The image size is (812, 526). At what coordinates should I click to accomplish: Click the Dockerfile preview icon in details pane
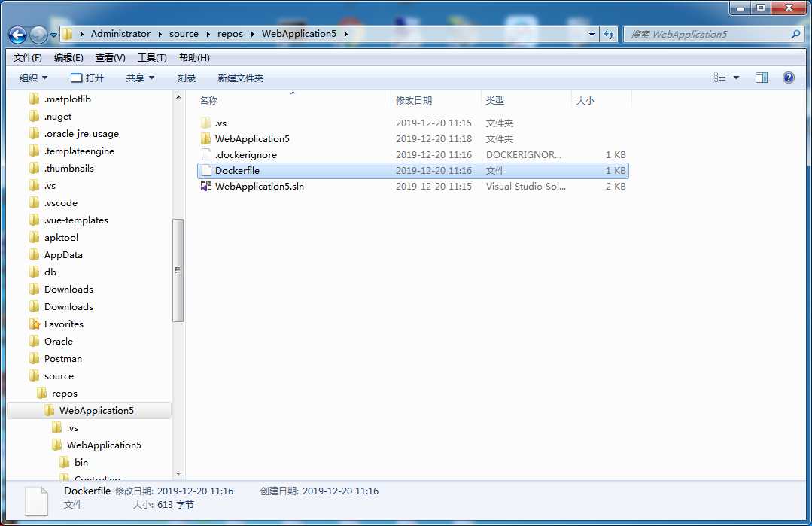[37, 501]
